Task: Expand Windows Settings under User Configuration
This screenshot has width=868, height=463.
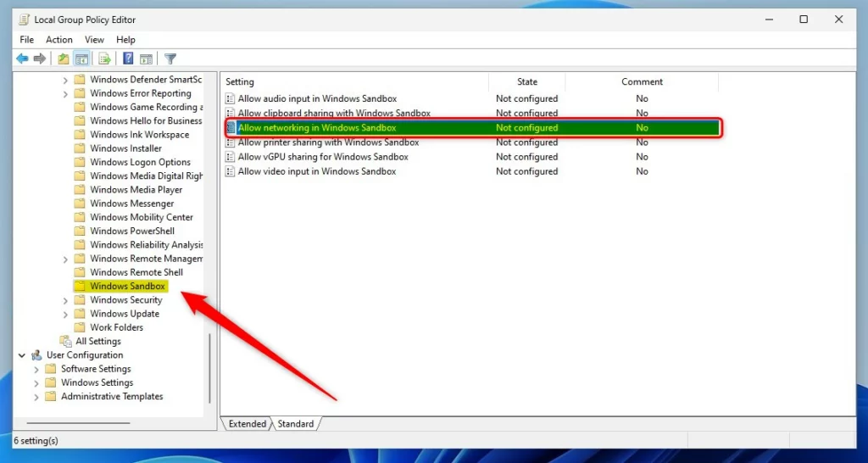Action: (x=36, y=382)
